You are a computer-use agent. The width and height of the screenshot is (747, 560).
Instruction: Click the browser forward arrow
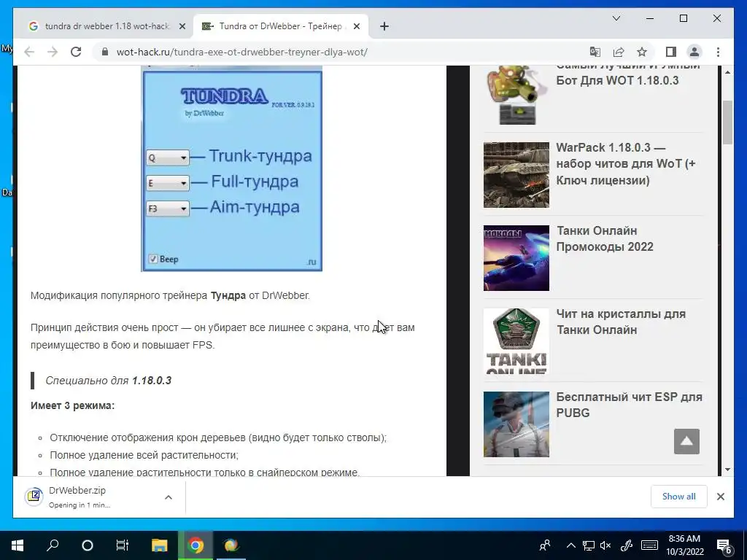pos(53,52)
